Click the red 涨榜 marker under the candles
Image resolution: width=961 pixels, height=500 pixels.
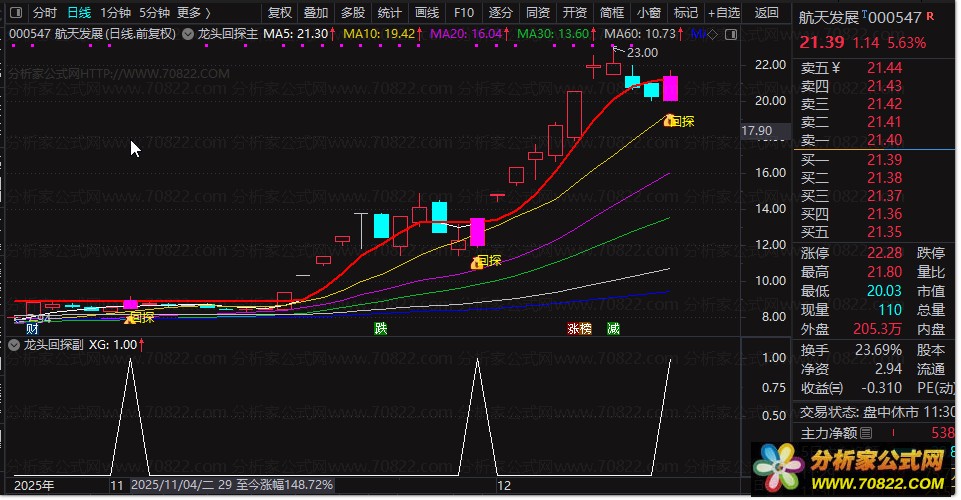[579, 328]
